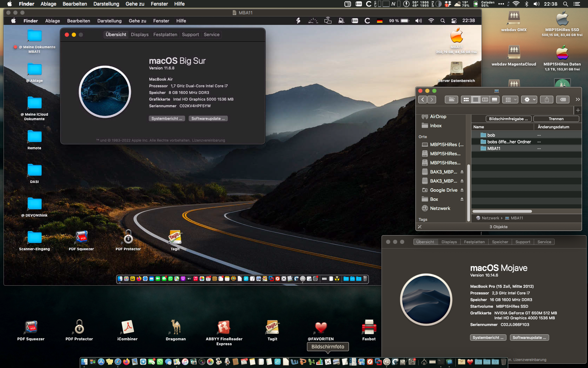Open the Speicher tab in the Mojave window
The width and height of the screenshot is (588, 368).
coord(500,242)
